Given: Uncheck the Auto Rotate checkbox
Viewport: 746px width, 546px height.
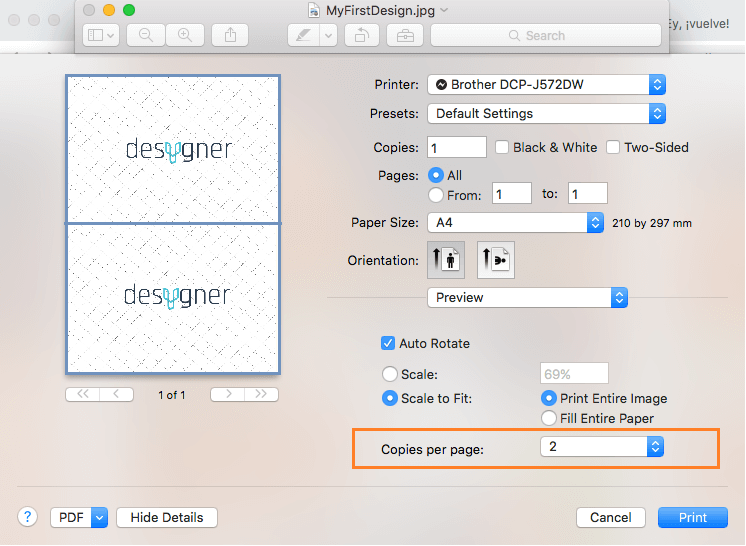Looking at the screenshot, I should coord(388,343).
